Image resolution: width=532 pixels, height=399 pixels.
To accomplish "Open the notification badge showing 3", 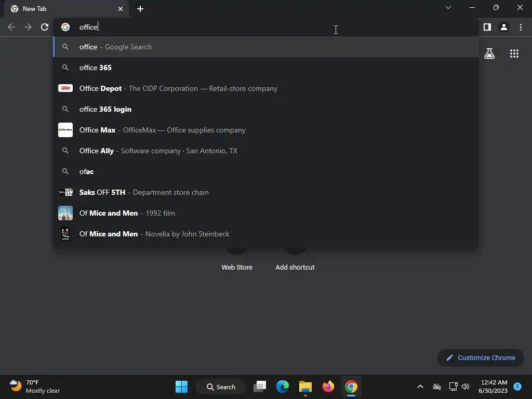I will click(x=517, y=386).
